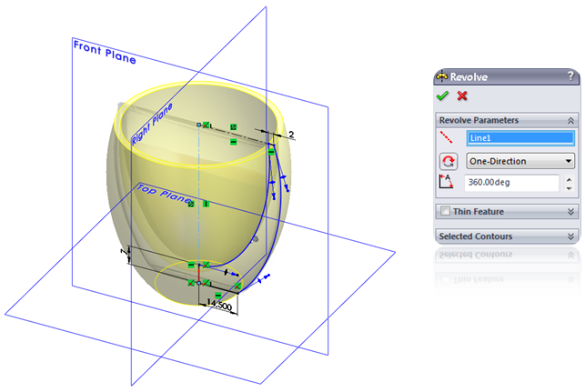Image resolution: width=585 pixels, height=392 pixels.
Task: Collapse the Revolve Parameters section
Action: tap(570, 120)
